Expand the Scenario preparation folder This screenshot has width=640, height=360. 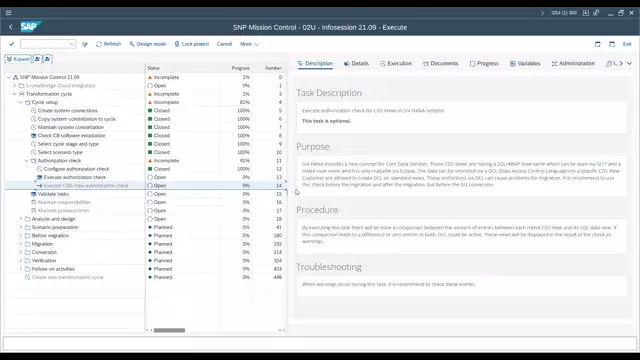21,227
